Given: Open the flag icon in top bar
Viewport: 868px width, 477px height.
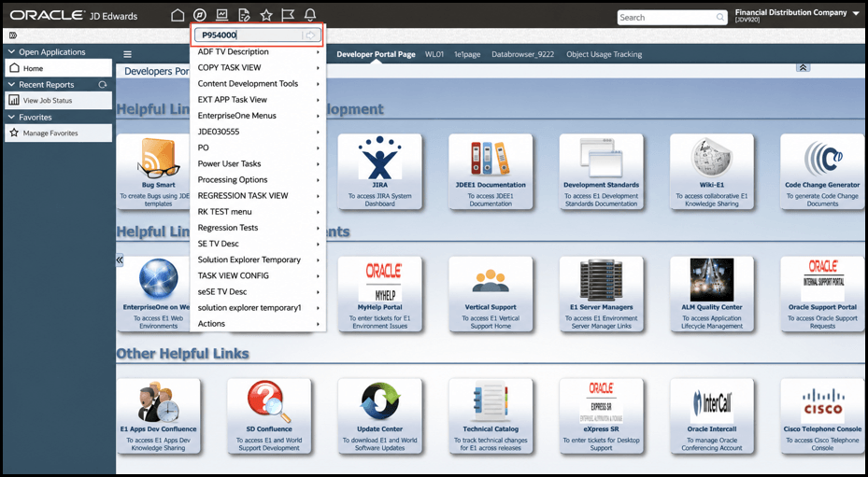Looking at the screenshot, I should pos(288,15).
